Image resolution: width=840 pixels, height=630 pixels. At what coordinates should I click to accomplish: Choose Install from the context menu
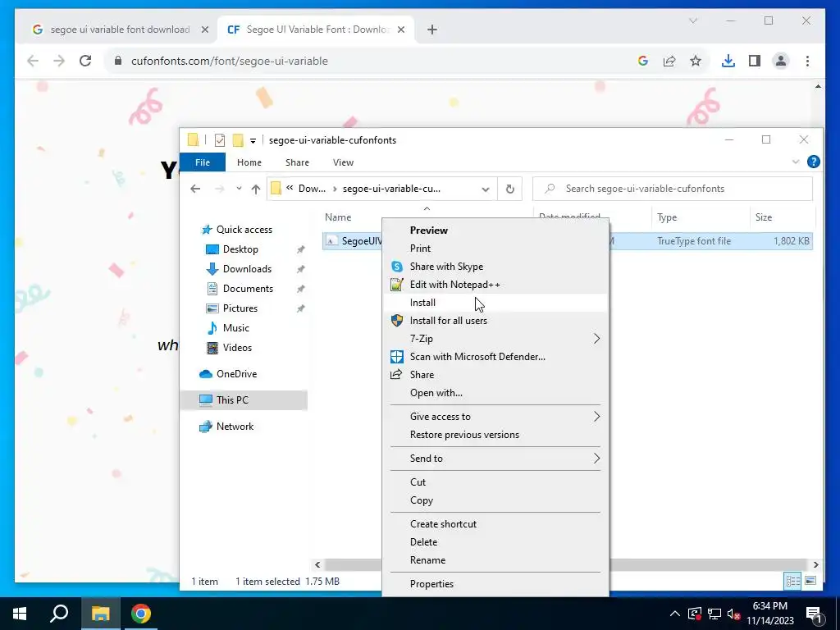(495, 303)
